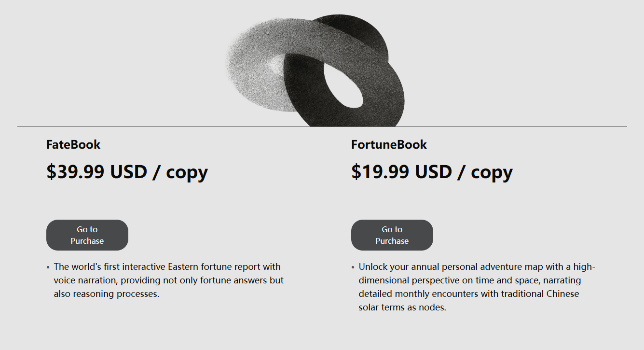Click the text "solar terms as nodes."
Screen dimensions: 644x350
click(402, 307)
